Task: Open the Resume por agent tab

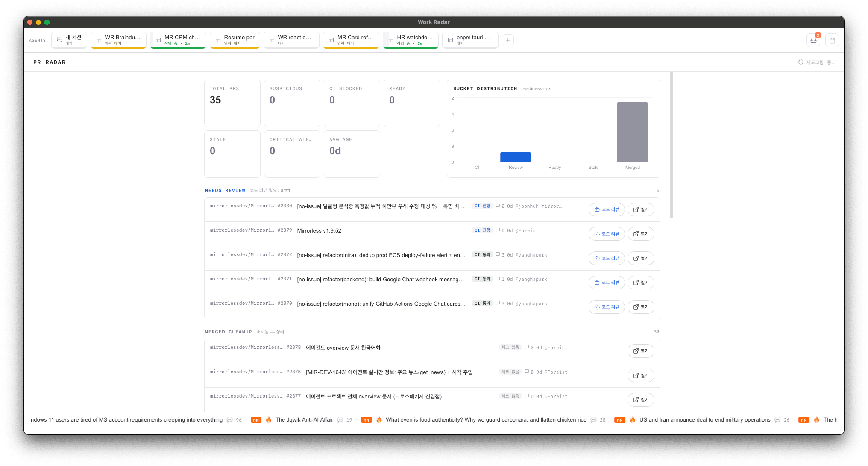Action: coord(235,40)
